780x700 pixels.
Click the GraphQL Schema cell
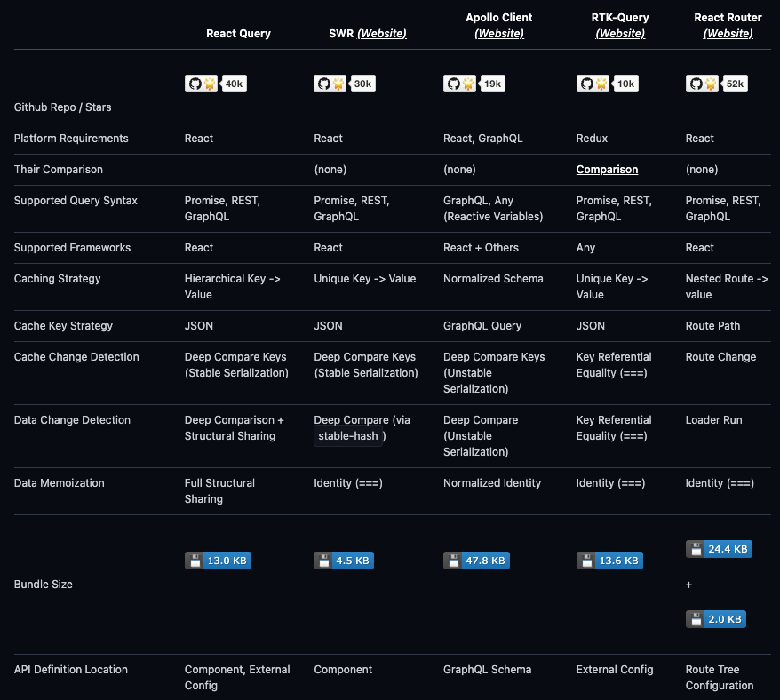pyautogui.click(x=487, y=670)
